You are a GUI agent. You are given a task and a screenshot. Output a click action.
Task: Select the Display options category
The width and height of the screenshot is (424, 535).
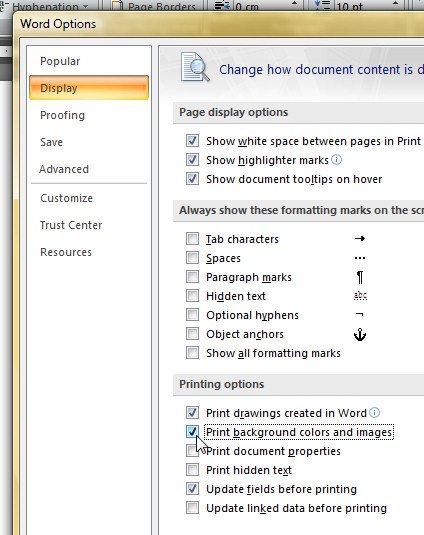(89, 88)
